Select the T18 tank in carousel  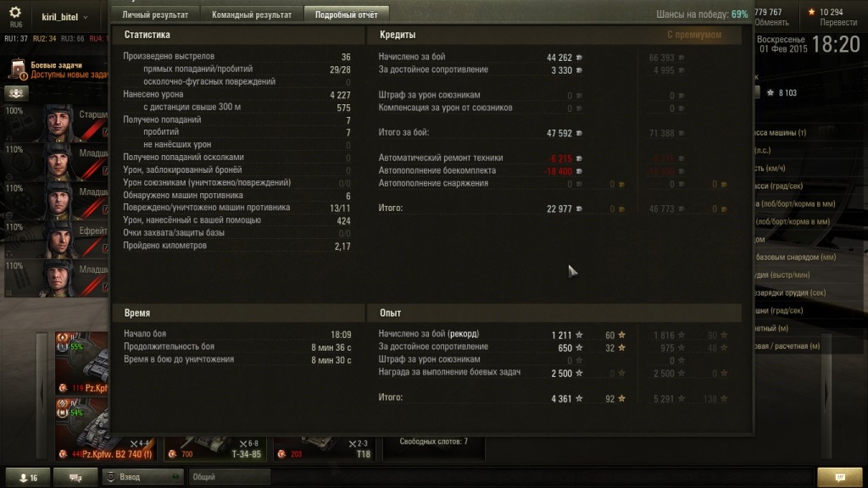click(324, 448)
